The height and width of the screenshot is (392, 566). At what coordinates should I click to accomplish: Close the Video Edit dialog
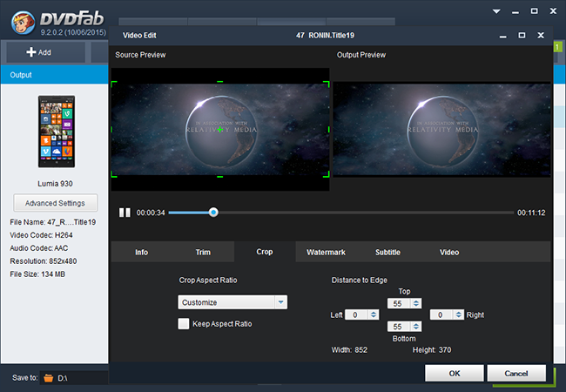tap(541, 35)
